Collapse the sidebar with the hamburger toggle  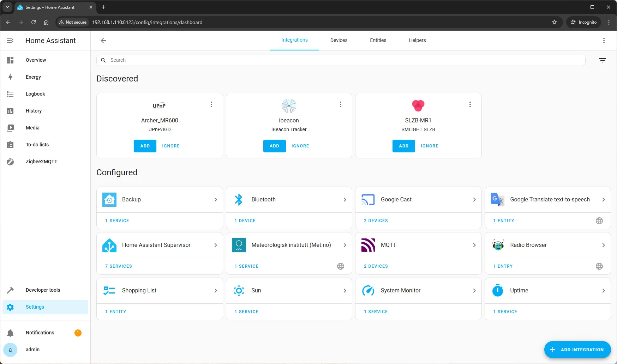[x=10, y=41]
